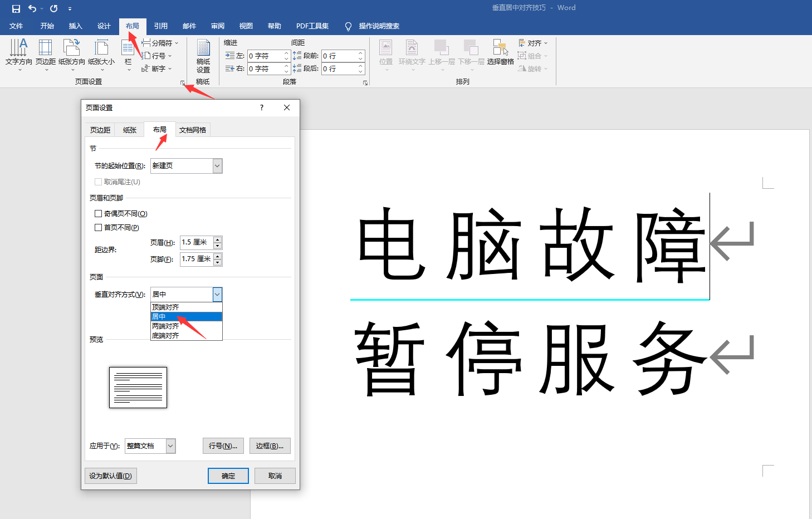The height and width of the screenshot is (519, 812).
Task: Click the page preview thumbnail
Action: point(138,388)
